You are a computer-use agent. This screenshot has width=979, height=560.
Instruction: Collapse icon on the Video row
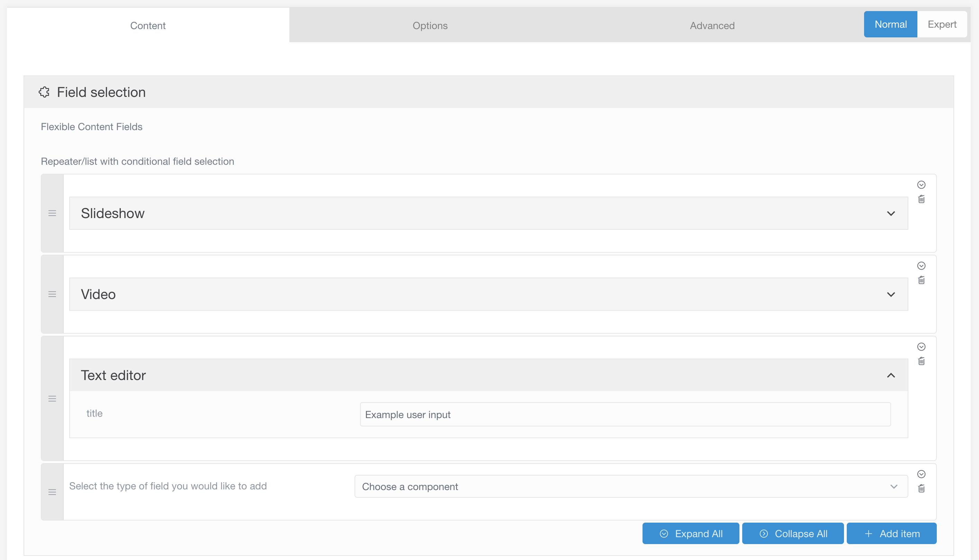click(x=921, y=266)
